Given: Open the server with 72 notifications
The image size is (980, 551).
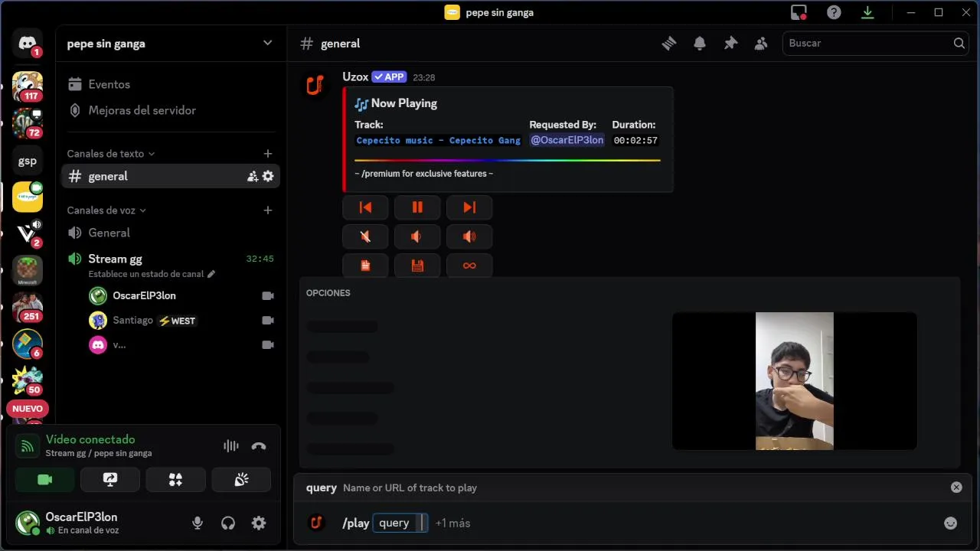Looking at the screenshot, I should 28,123.
